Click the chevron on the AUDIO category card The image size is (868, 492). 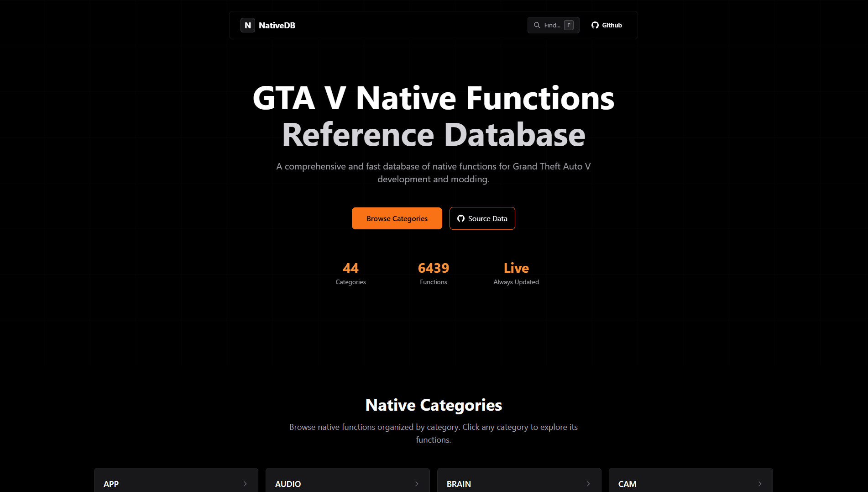416,484
